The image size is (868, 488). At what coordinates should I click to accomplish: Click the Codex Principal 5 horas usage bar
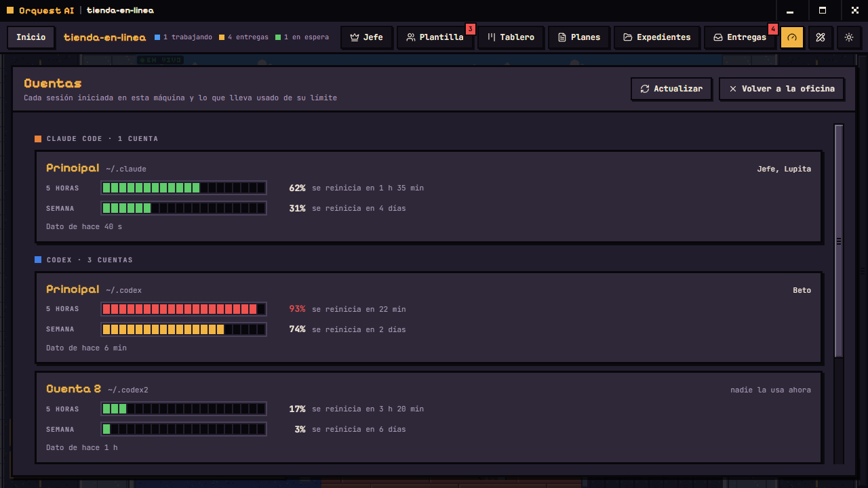[184, 309]
